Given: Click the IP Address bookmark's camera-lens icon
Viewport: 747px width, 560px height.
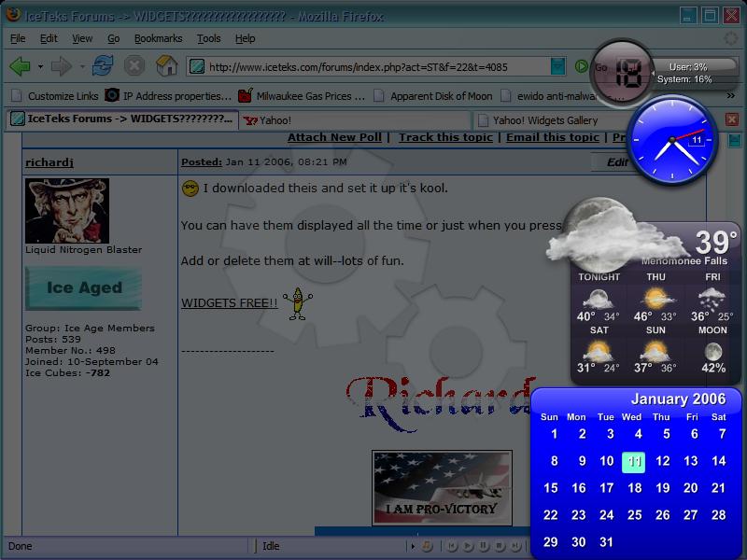Looking at the screenshot, I should (x=112, y=95).
